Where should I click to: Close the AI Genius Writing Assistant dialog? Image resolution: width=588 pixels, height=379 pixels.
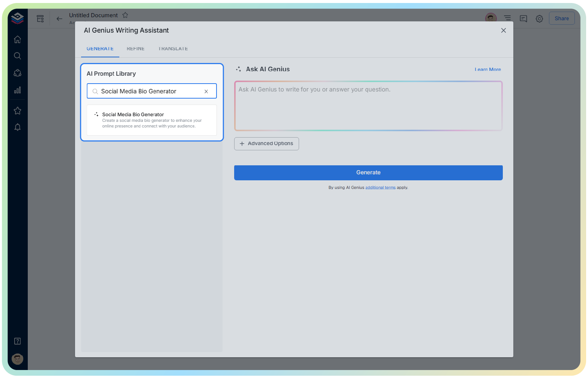pos(504,30)
